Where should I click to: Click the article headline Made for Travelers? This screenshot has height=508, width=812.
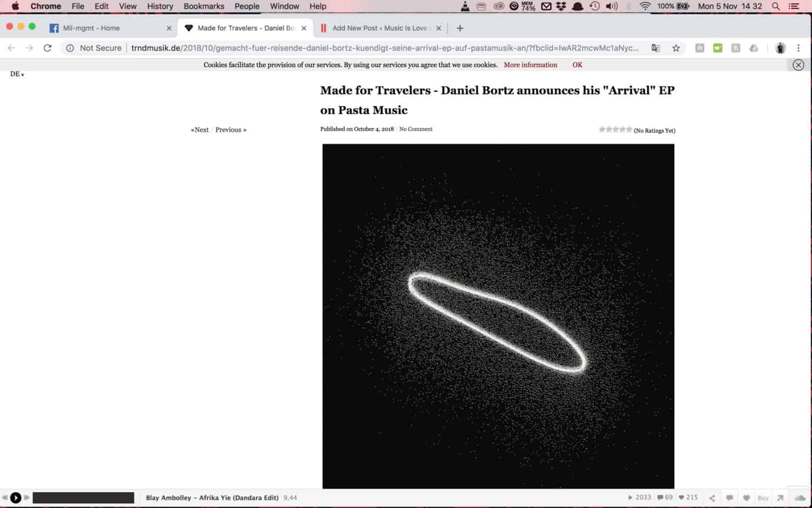[497, 100]
